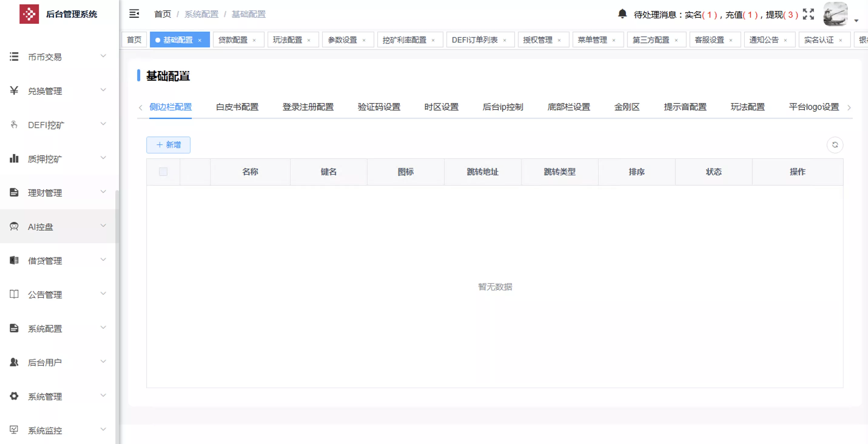Select the 借贷管理 sidebar icon
The width and height of the screenshot is (868, 444).
pos(14,260)
